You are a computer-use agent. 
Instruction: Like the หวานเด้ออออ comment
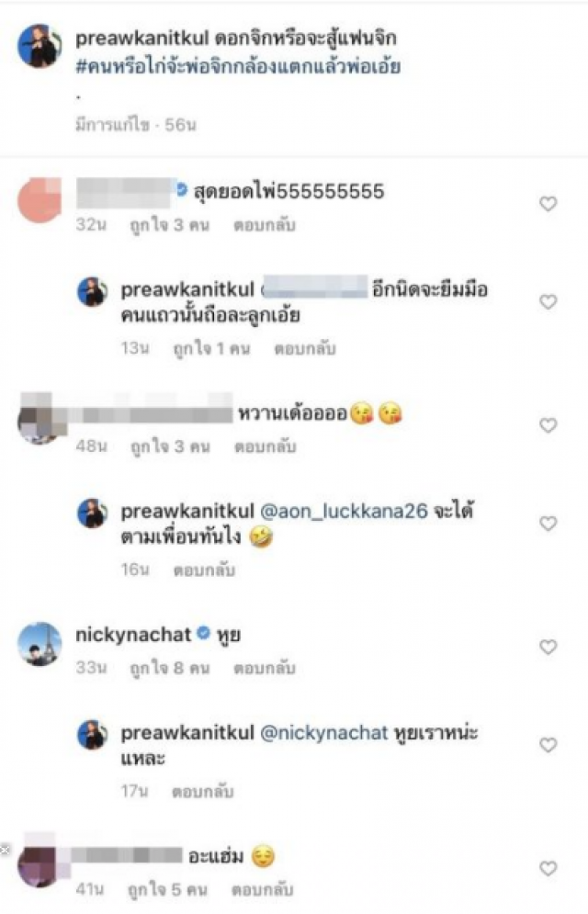coord(548,425)
